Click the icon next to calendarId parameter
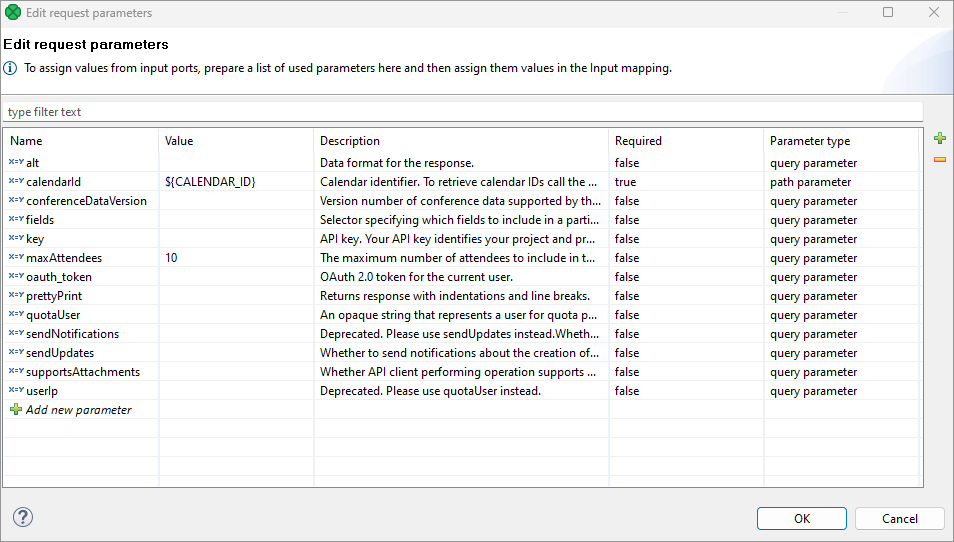Viewport: 954px width, 542px height. tap(16, 182)
